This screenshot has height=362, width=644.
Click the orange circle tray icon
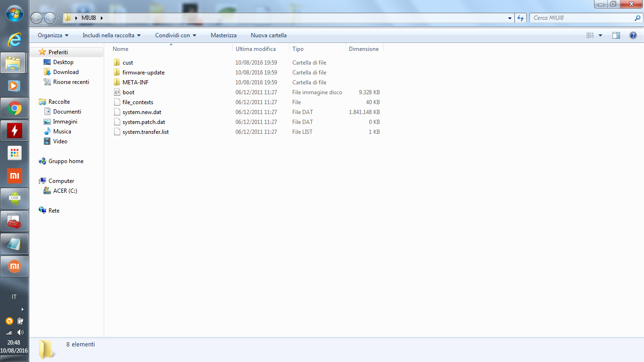[9, 321]
